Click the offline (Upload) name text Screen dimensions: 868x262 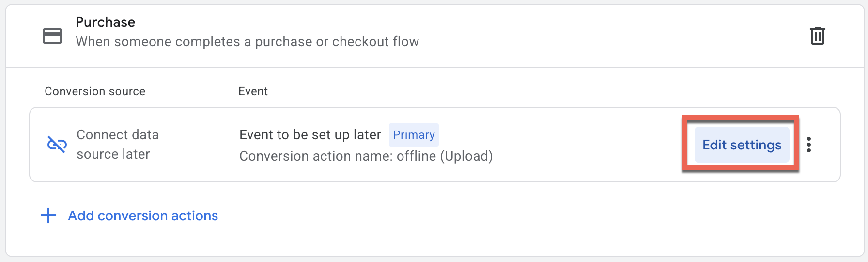coord(445,156)
